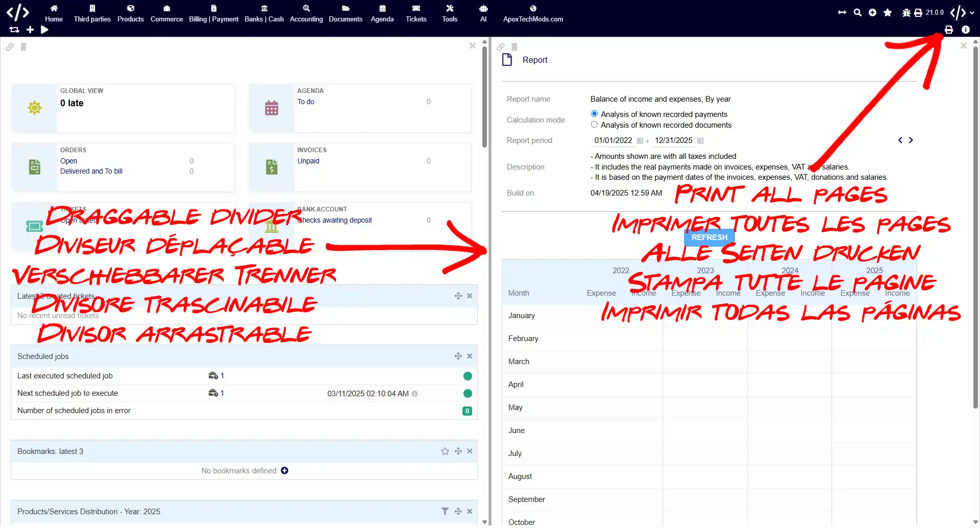This screenshot has width=980, height=528.
Task: Open the Third parties menu
Action: point(92,14)
